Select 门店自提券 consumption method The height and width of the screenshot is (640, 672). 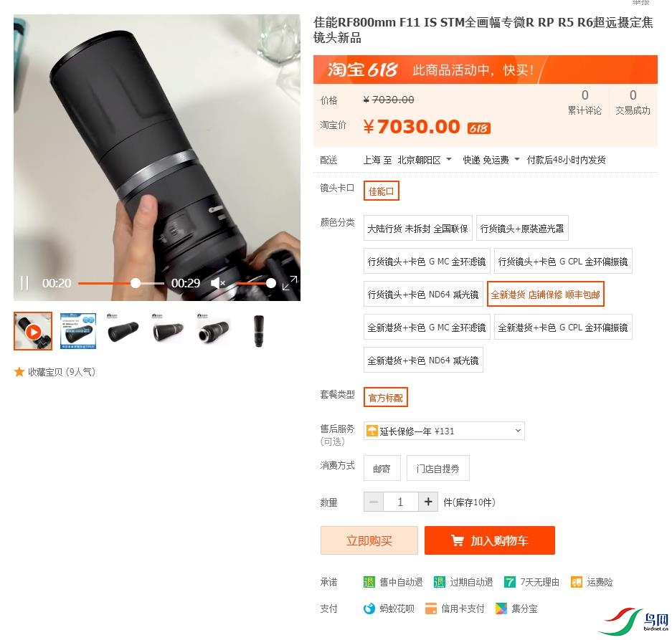click(437, 469)
